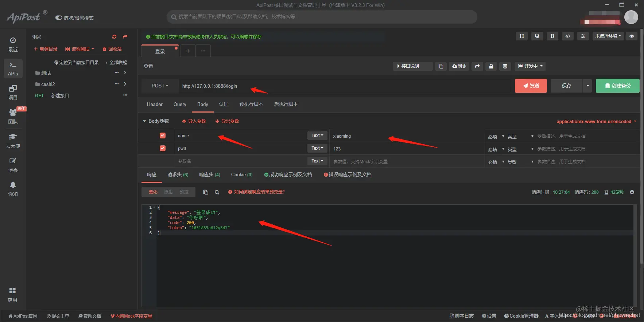Click the B body shortcut icon
Image resolution: width=644 pixels, height=322 pixels.
[x=552, y=36]
